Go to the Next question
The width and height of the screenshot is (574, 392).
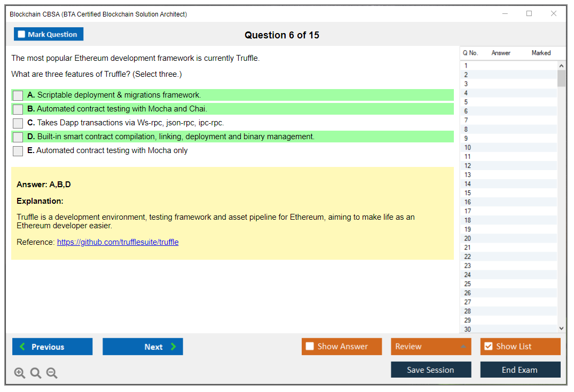pyautogui.click(x=143, y=347)
